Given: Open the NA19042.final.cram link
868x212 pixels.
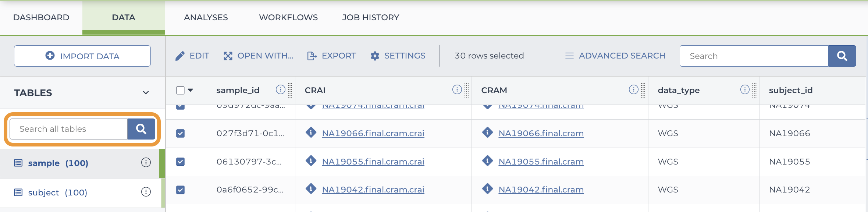Looking at the screenshot, I should (x=541, y=190).
